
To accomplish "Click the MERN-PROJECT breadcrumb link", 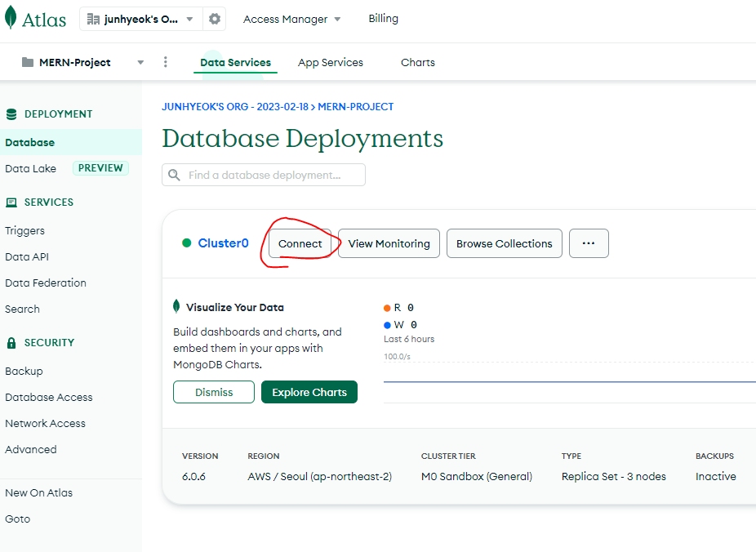I will (x=355, y=106).
